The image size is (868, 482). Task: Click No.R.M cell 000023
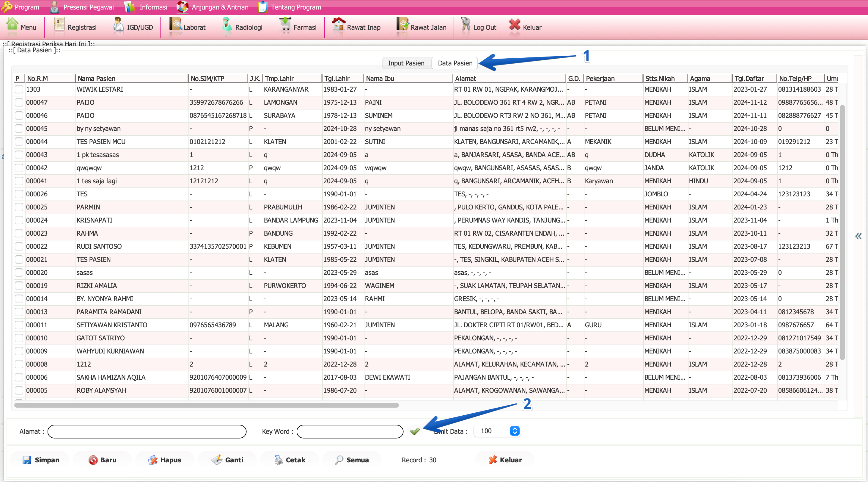tap(50, 233)
